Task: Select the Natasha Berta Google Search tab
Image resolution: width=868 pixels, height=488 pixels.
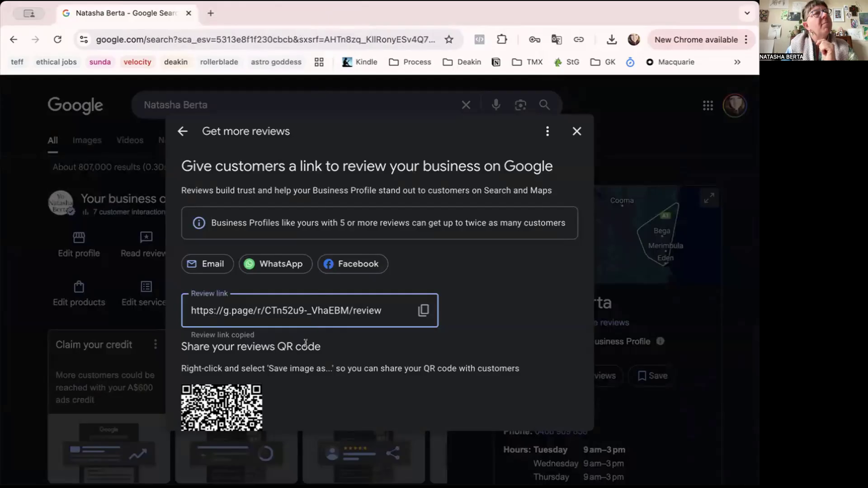Action: (x=127, y=13)
